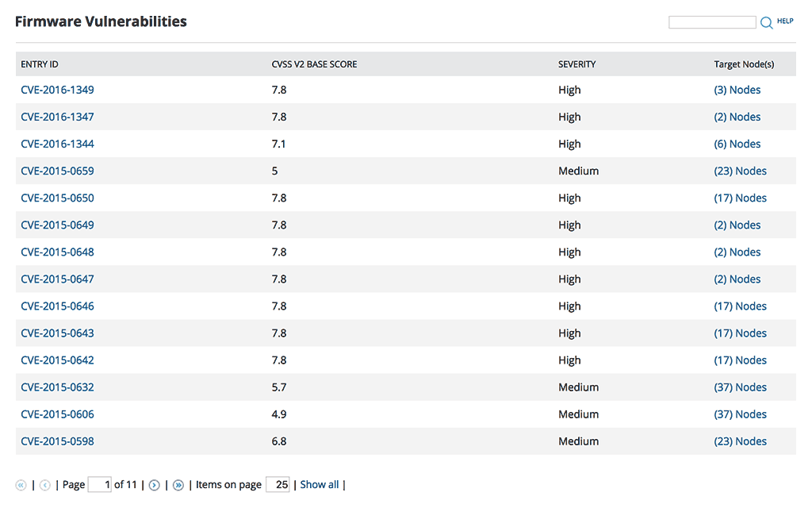Open the CVE-2015-0632 entry
Screen dimensions: 812x508
click(57, 387)
